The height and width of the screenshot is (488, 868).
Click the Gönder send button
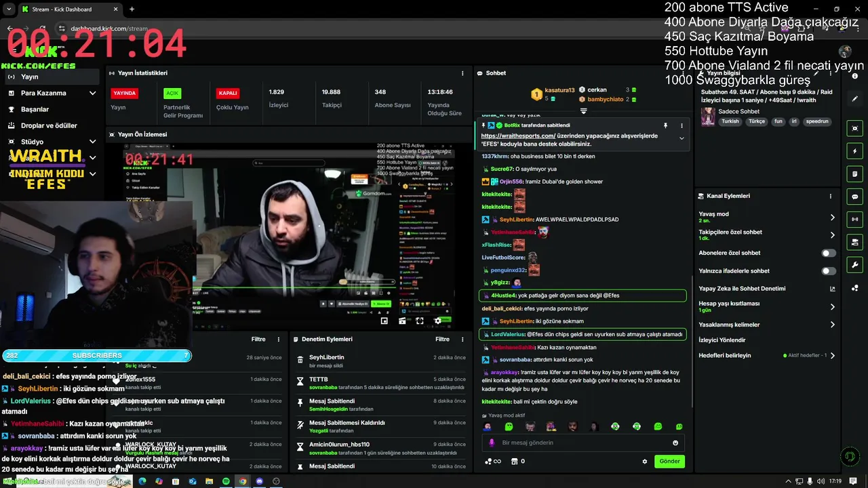coord(669,462)
